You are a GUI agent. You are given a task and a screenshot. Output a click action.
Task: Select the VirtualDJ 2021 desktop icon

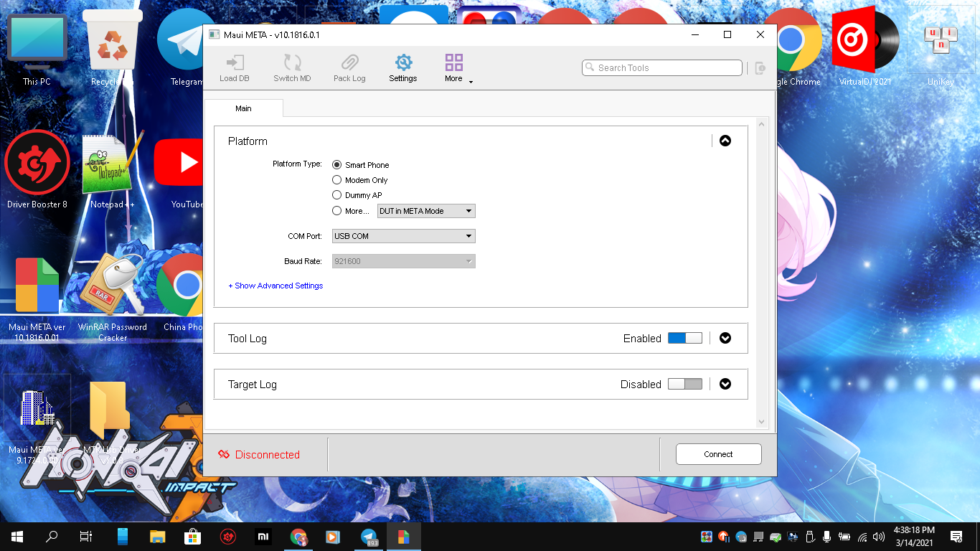pyautogui.click(x=865, y=47)
